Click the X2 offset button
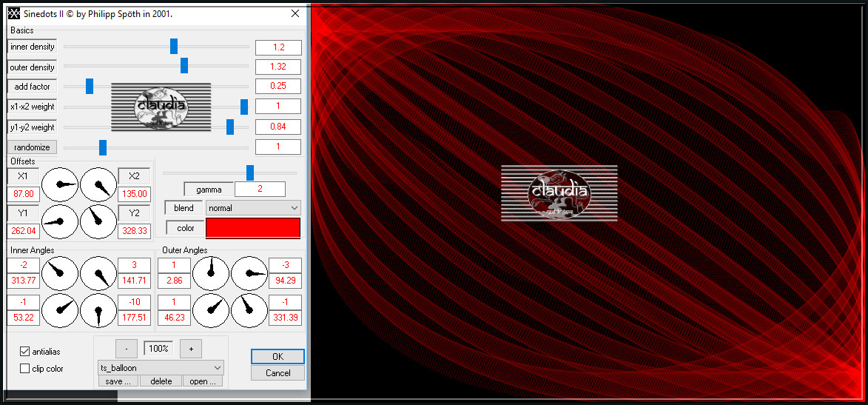 coord(135,176)
